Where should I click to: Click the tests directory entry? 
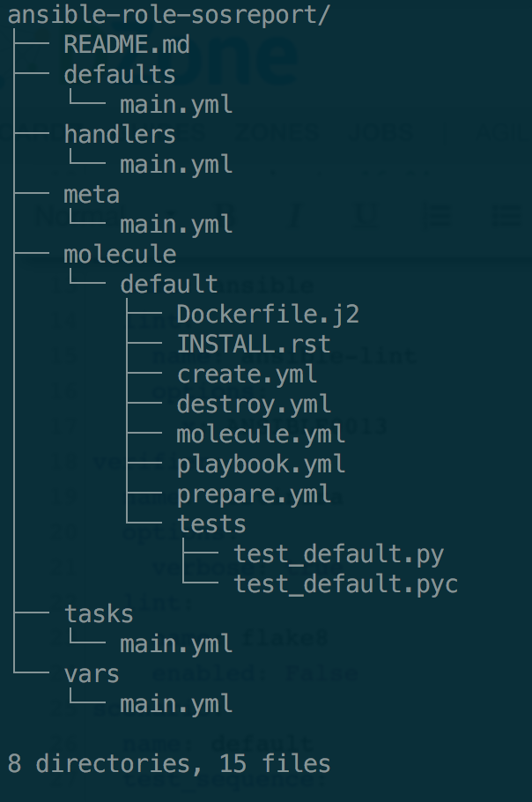[x=211, y=524]
